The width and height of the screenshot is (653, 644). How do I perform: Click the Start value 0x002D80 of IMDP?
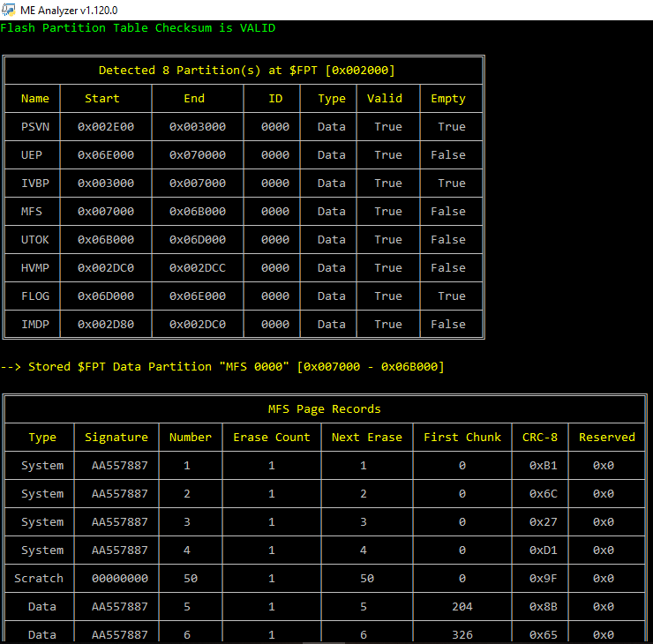[106, 325]
